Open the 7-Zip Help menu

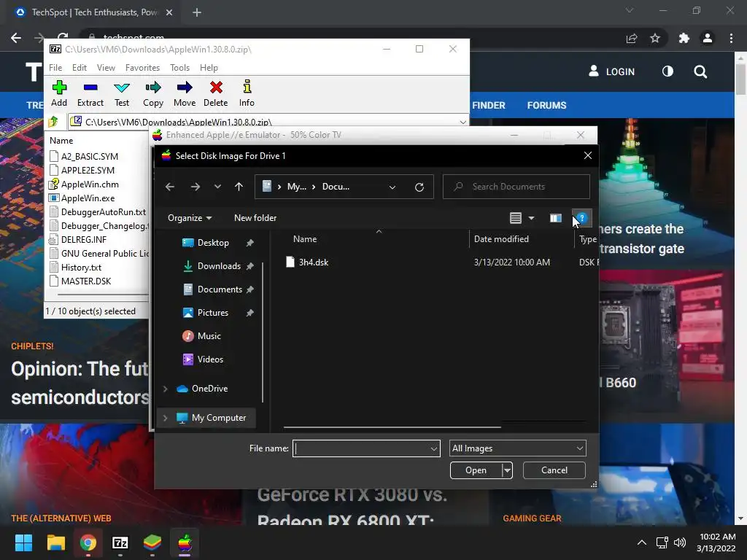(x=209, y=68)
